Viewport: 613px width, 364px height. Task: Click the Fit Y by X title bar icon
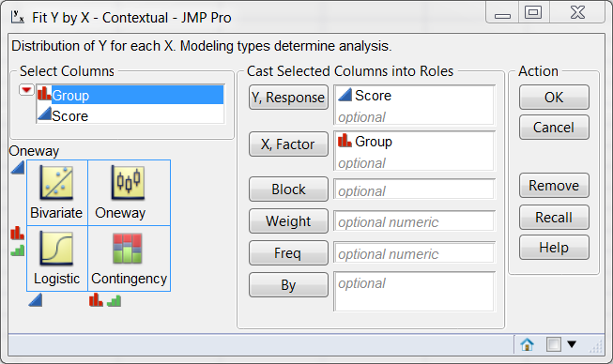[x=18, y=17]
